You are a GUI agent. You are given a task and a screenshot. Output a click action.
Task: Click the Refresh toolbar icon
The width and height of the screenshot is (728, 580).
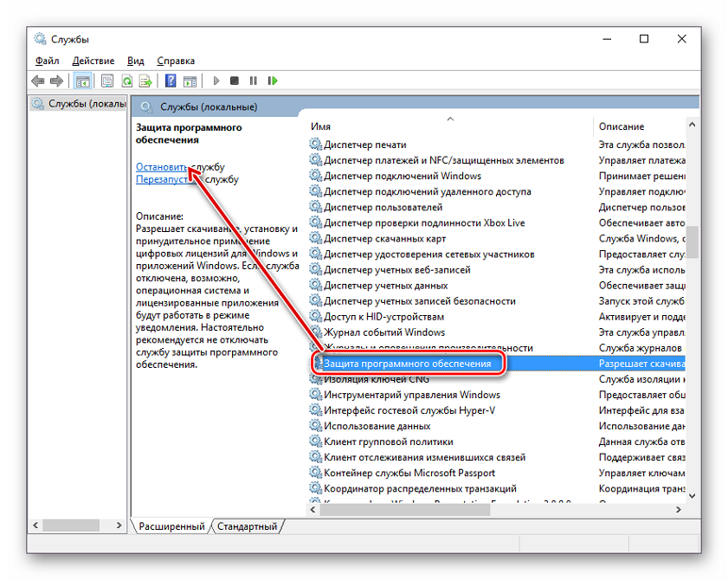coord(127,81)
